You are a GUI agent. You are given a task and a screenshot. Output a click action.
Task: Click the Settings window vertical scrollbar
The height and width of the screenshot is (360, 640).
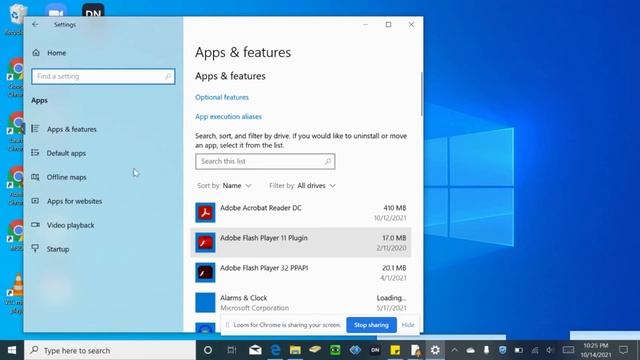click(x=421, y=94)
